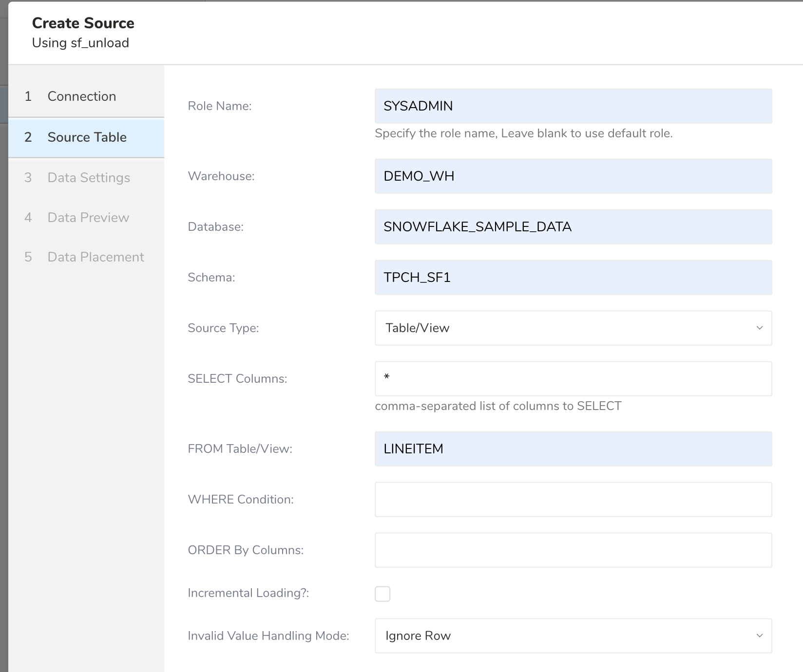Select the Source Table step
803x672 pixels.
[x=87, y=137]
